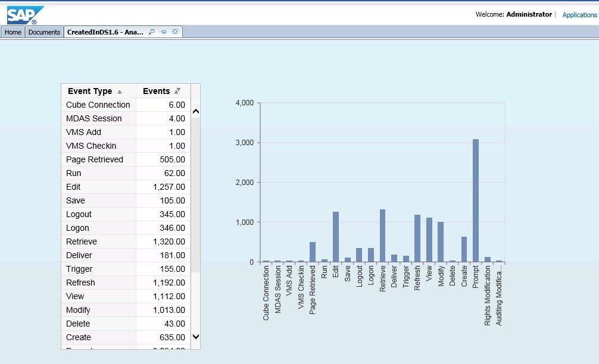Viewport: 599px width, 364px height.
Task: Pin the CreatedInDS1.6 tab
Action: [x=163, y=32]
